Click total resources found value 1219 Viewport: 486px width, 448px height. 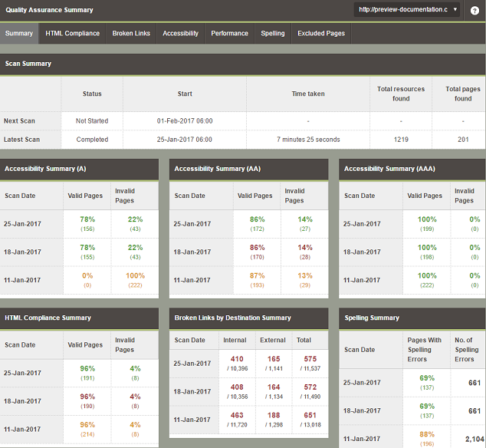coord(401,140)
